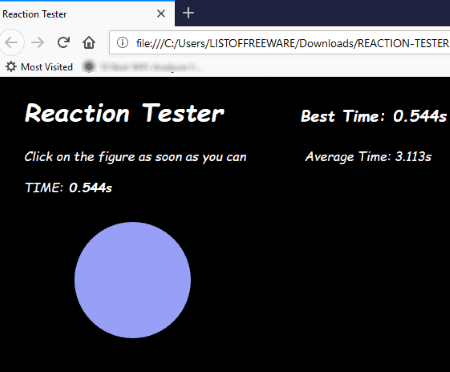450x372 pixels.
Task: Reload the Reaction Tester page
Action: pyautogui.click(x=63, y=42)
